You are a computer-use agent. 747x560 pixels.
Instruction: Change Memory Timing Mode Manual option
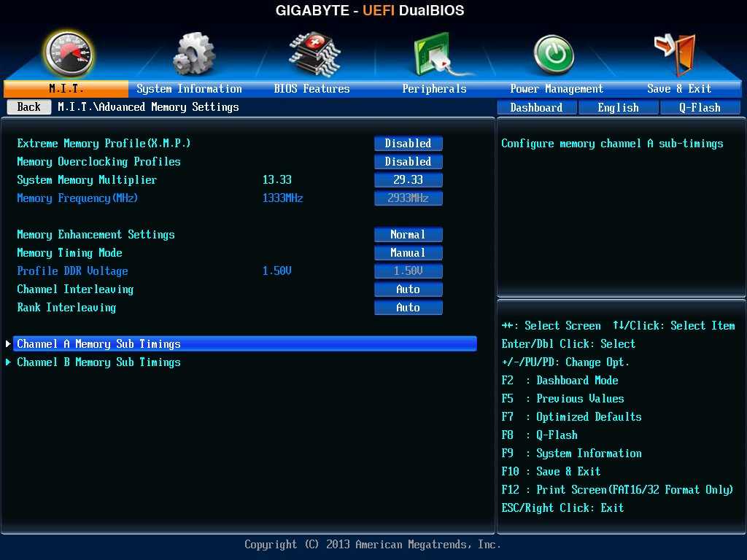pos(408,253)
